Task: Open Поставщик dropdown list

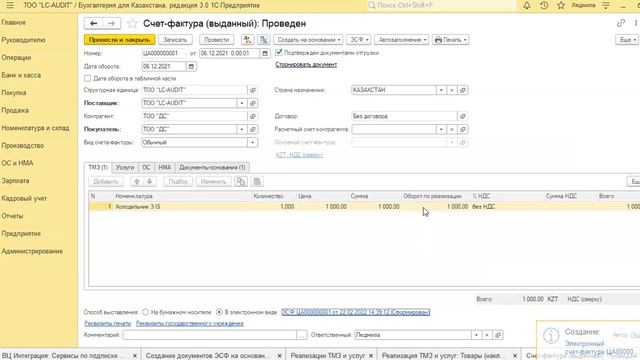Action: click(x=242, y=103)
